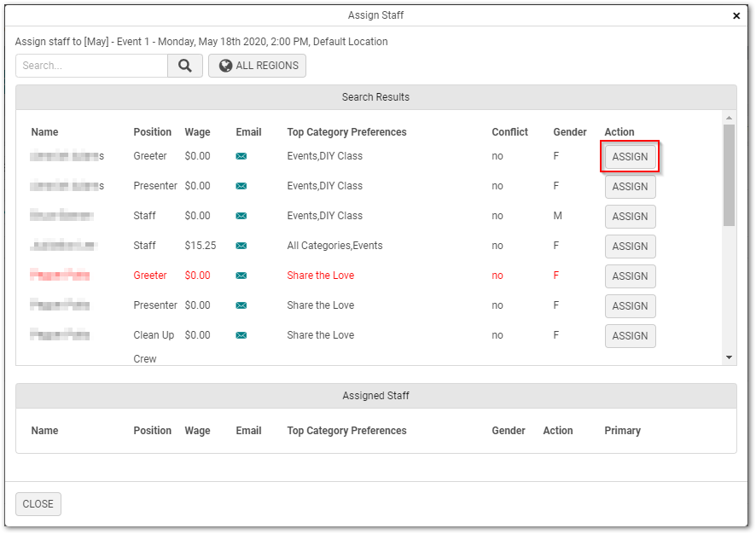Click the Wage header in Search Results

coord(197,132)
